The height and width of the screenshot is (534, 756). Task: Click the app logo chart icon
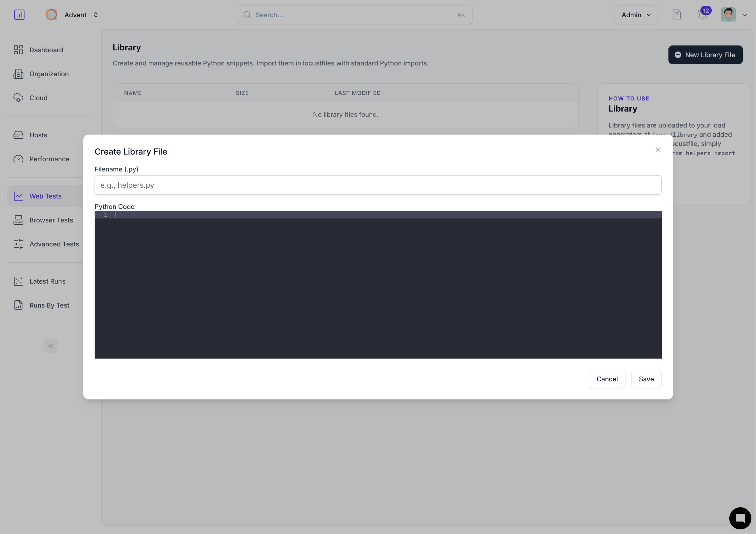[19, 15]
